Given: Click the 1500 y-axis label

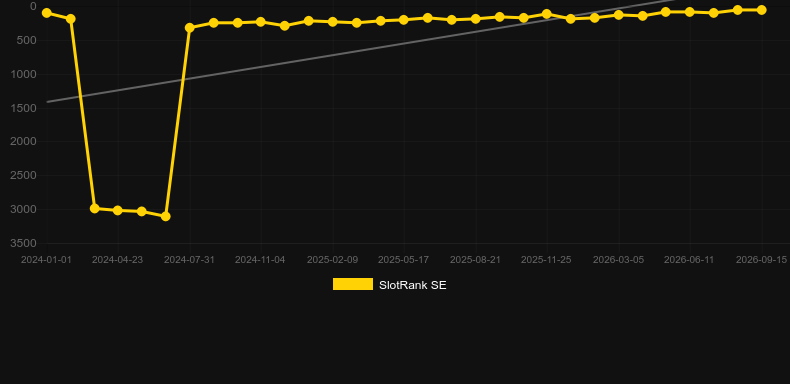Looking at the screenshot, I should tap(24, 108).
